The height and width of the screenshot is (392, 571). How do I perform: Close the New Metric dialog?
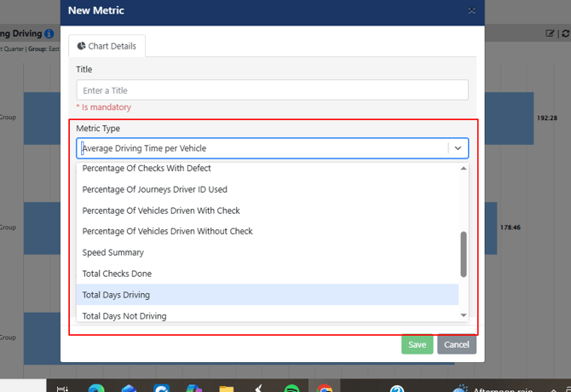(x=471, y=10)
